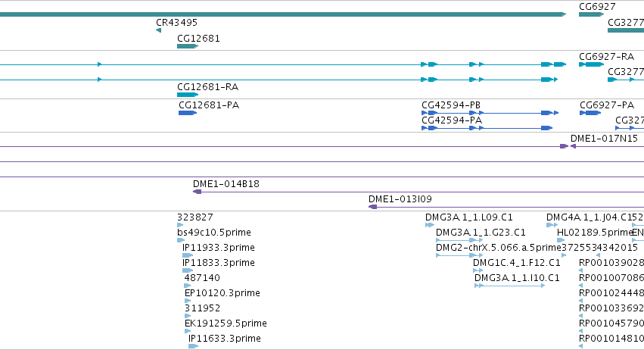Click the CG6927 gene label
The width and height of the screenshot is (644, 350).
597,7
